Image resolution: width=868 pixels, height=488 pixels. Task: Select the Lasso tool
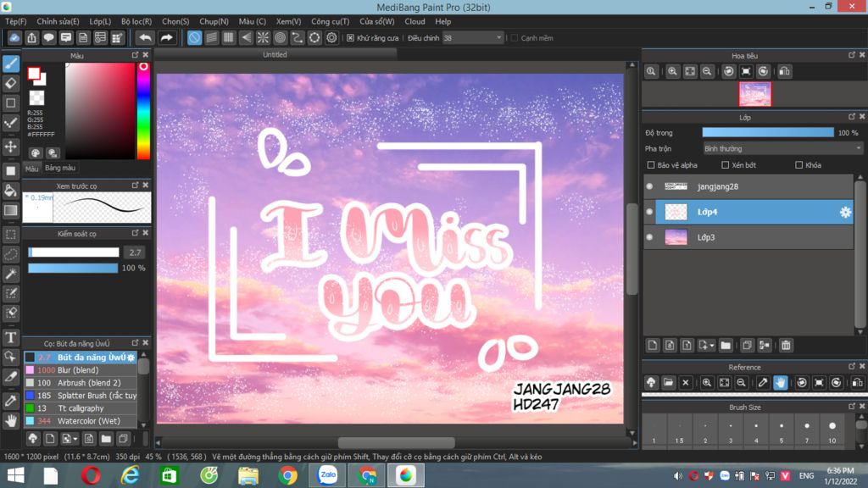point(11,254)
